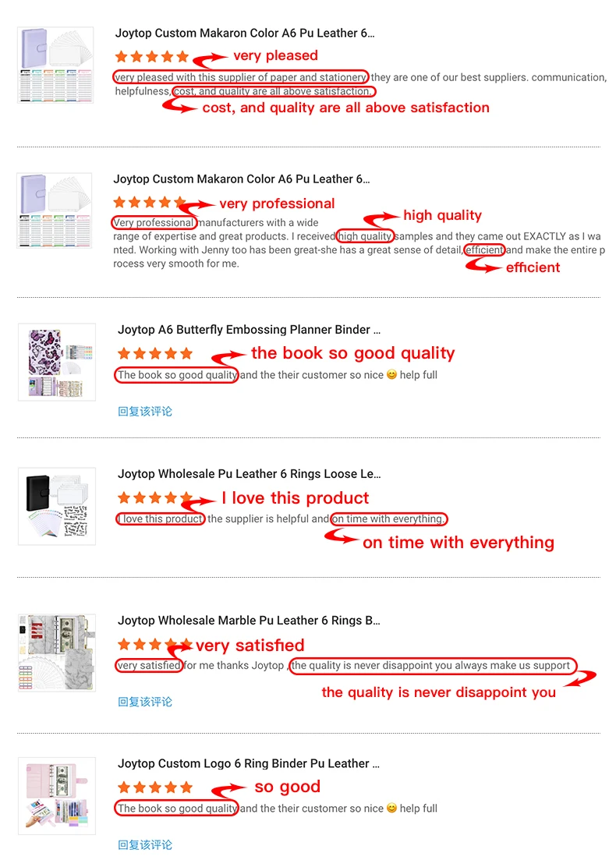Open Joytop A6 Butterfly Embossing Planner Binder title
Screen dimensions: 616x867
249,330
